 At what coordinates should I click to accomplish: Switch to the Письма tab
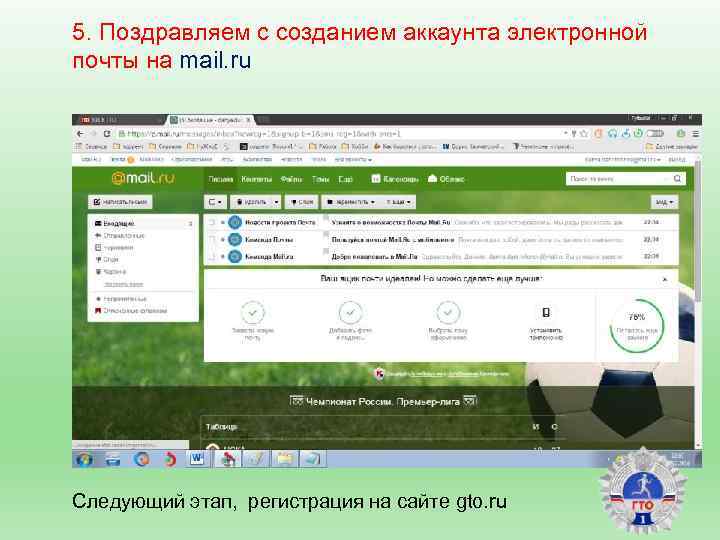[221, 179]
